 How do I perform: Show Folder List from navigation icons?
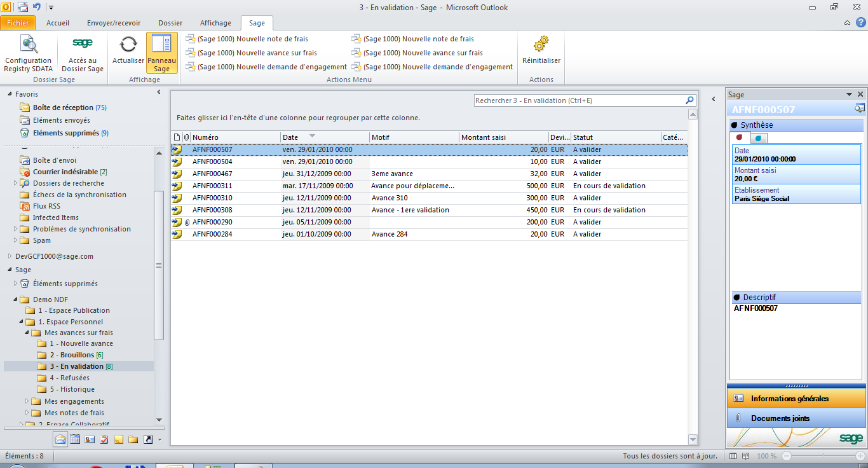[133, 439]
